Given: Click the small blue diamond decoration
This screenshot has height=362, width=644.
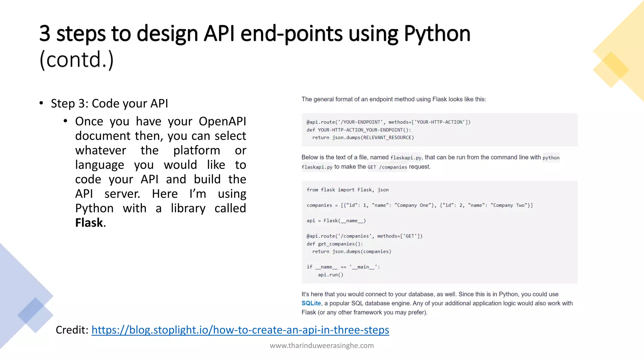Looking at the screenshot, I should [x=35, y=315].
